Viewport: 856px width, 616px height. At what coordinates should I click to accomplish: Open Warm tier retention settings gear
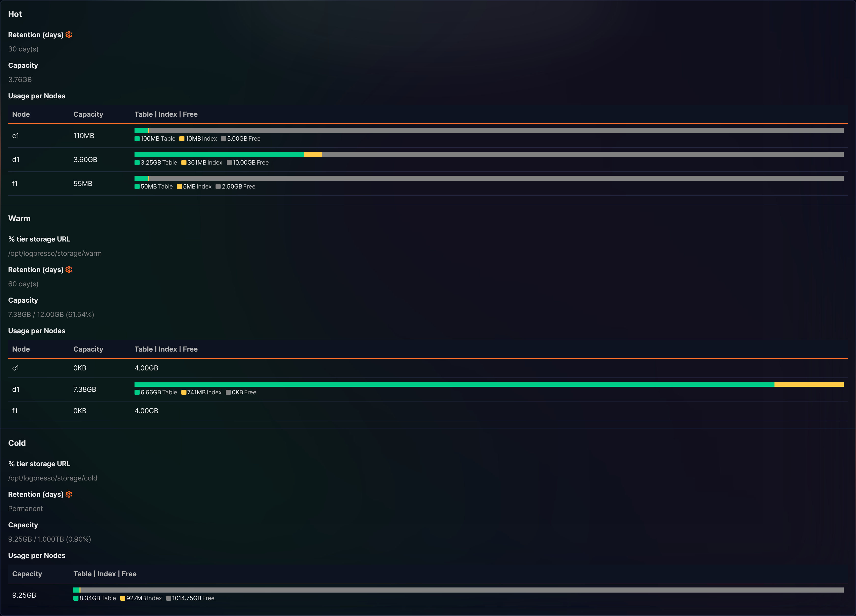click(x=69, y=270)
